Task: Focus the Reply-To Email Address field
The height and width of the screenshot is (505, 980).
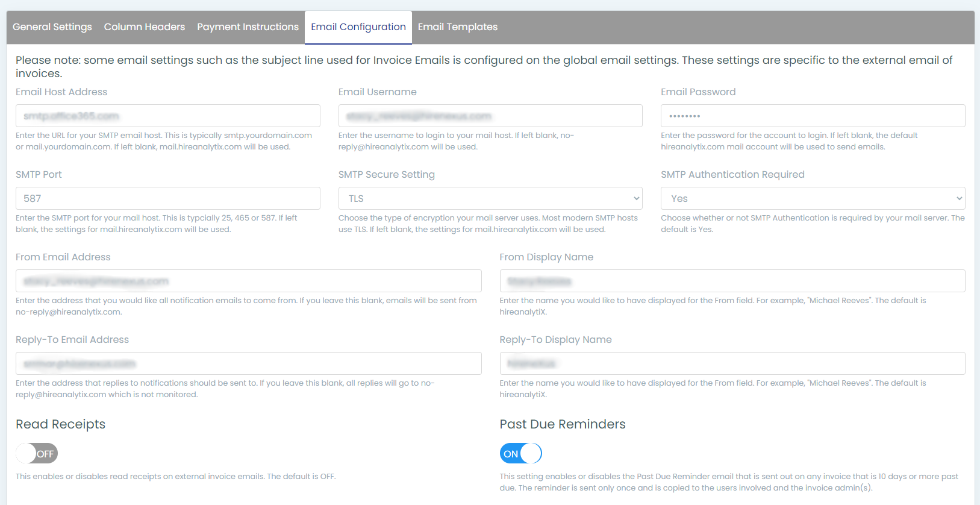Action: [249, 363]
